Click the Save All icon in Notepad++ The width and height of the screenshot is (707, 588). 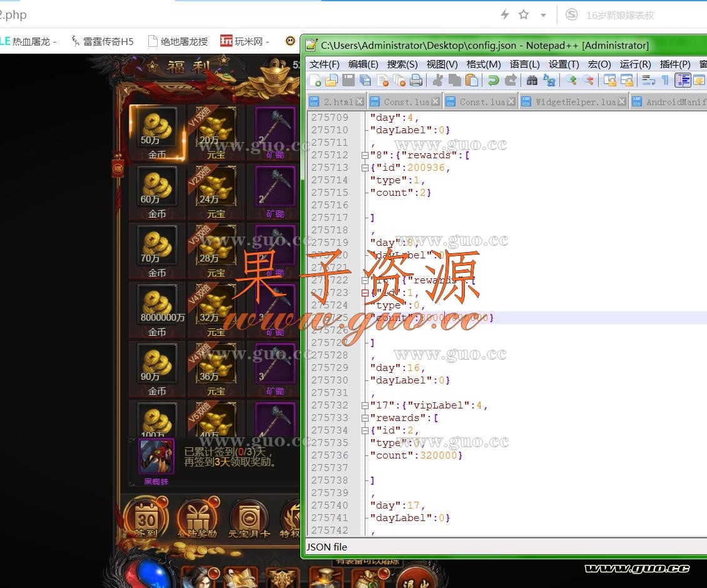click(x=365, y=81)
